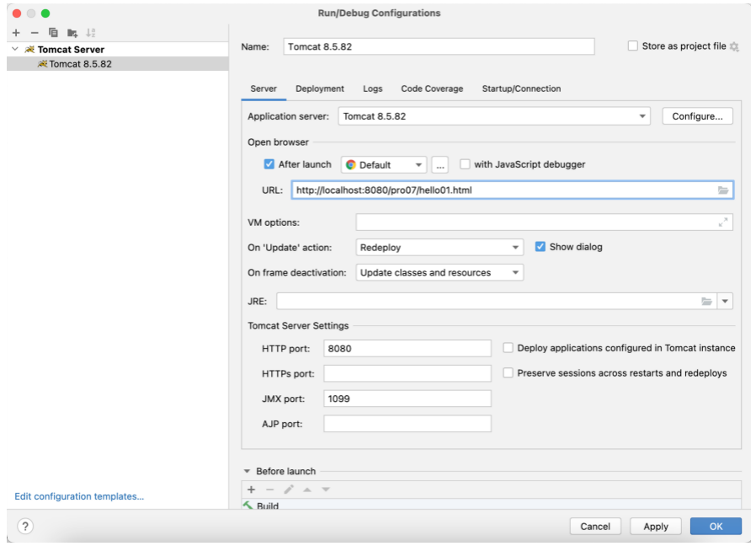
Task: Click Configure... button
Action: (697, 116)
